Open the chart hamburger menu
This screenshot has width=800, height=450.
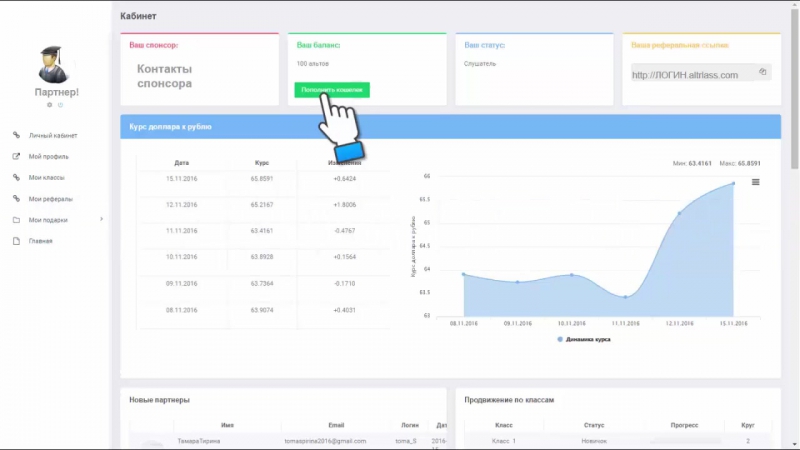[x=756, y=181]
